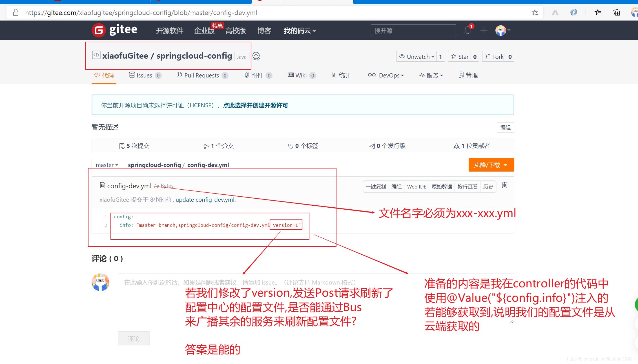Click the Fork count 0

coord(510,57)
